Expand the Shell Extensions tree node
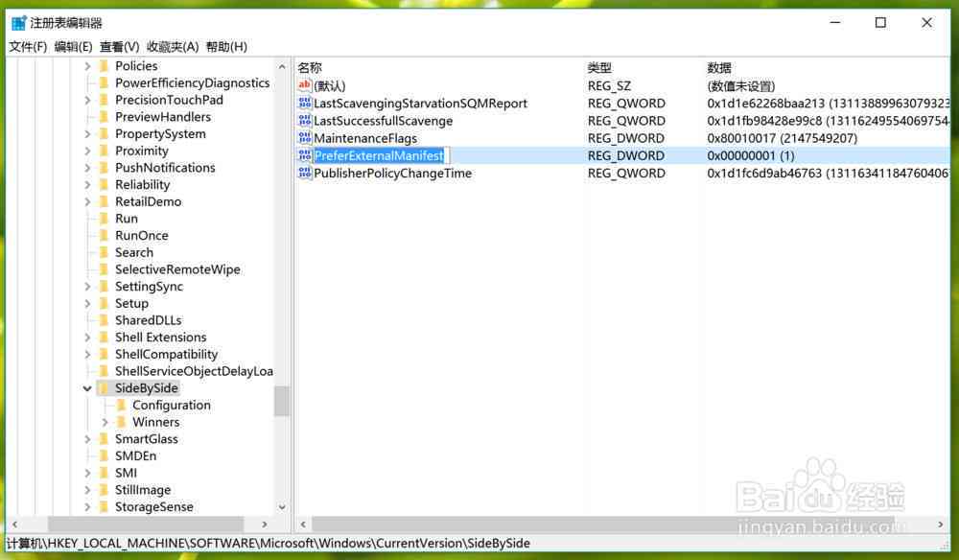 (x=87, y=338)
